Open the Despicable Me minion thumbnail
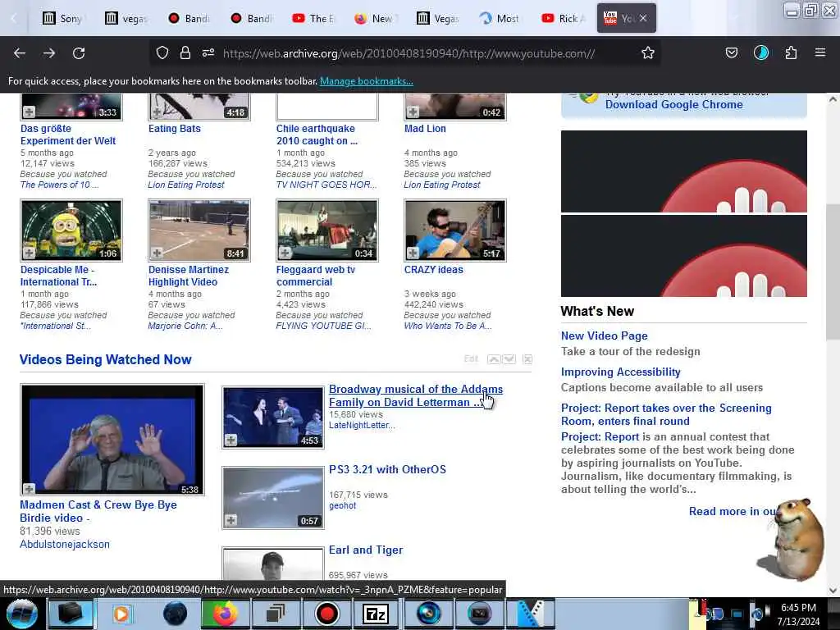Image resolution: width=840 pixels, height=630 pixels. coord(71,231)
